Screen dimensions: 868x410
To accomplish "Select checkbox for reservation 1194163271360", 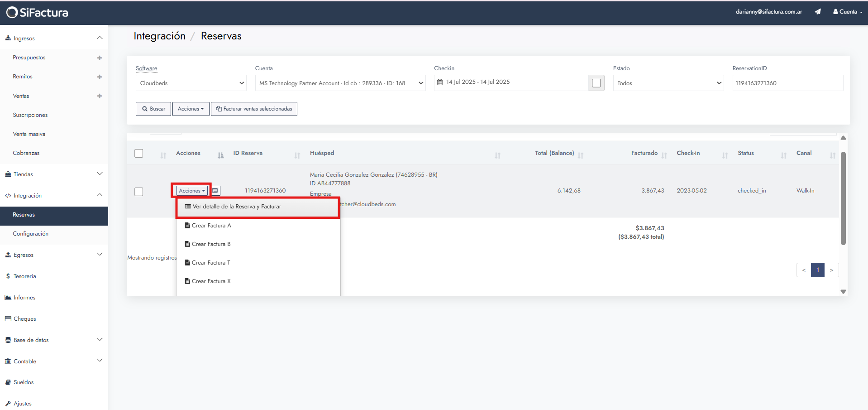I will point(139,192).
